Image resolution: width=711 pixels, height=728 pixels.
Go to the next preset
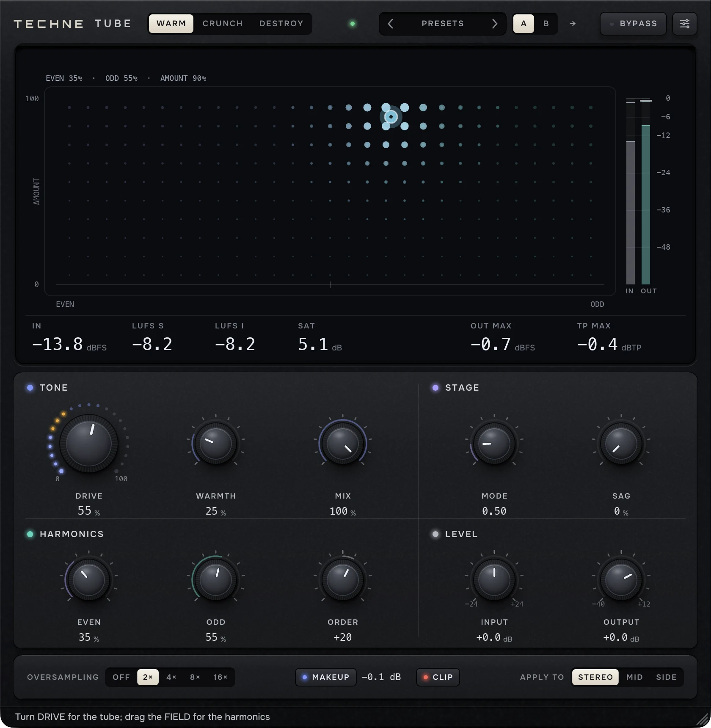[x=495, y=24]
